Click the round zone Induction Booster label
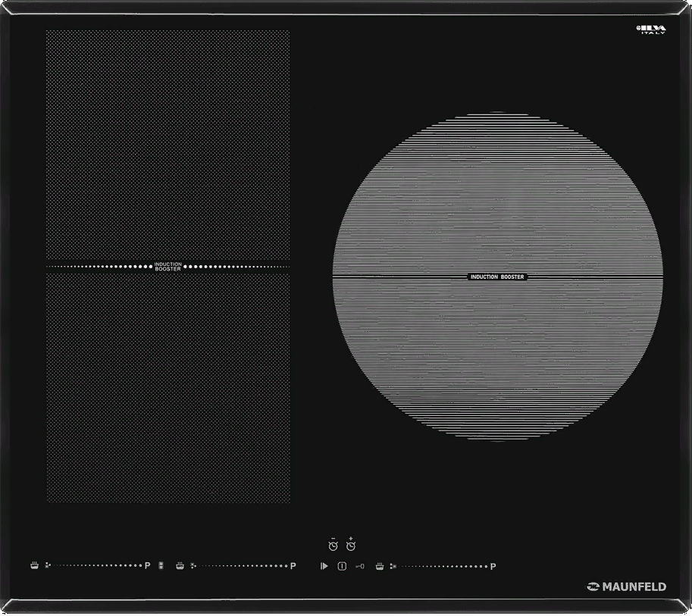692x616 pixels. (x=497, y=277)
